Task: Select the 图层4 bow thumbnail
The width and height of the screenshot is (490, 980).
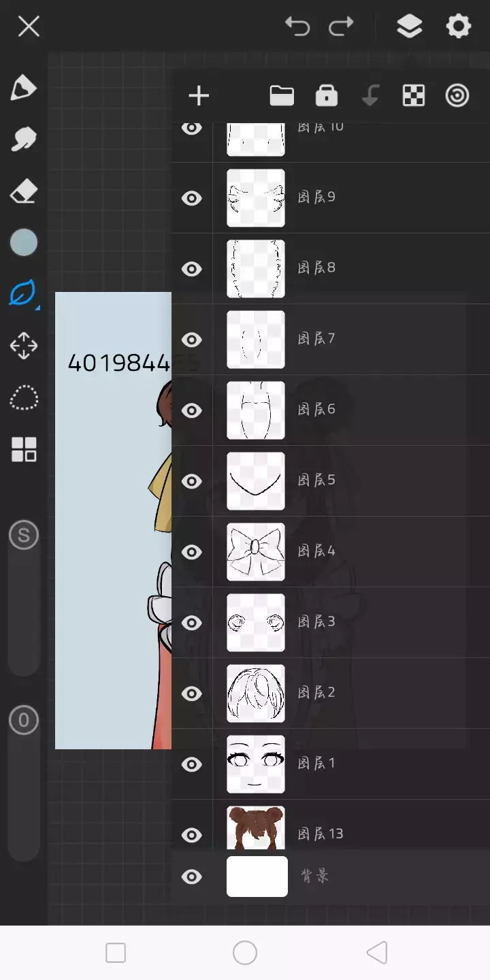Action: tap(256, 551)
